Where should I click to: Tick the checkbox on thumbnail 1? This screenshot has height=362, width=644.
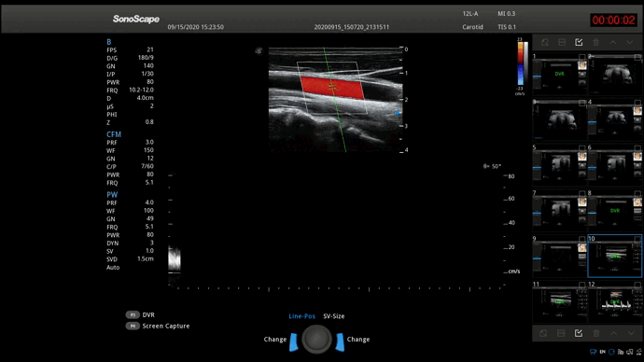[x=582, y=57]
